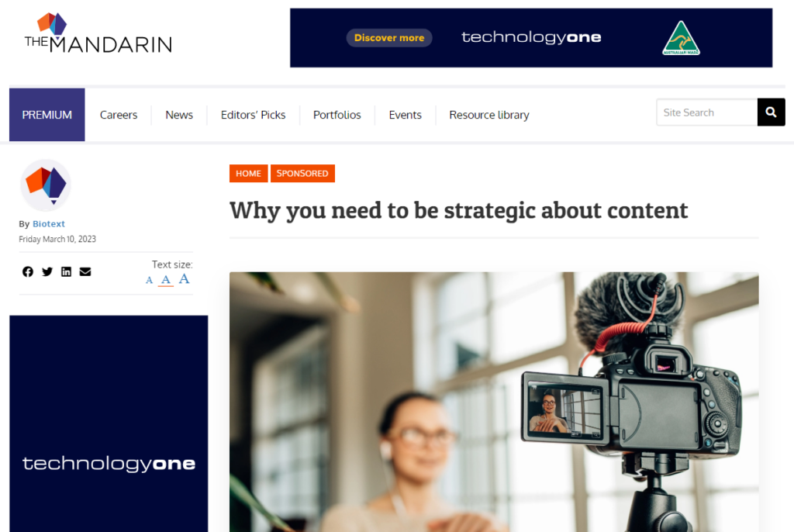
Task: Click the article's camera hero image
Action: click(x=494, y=402)
